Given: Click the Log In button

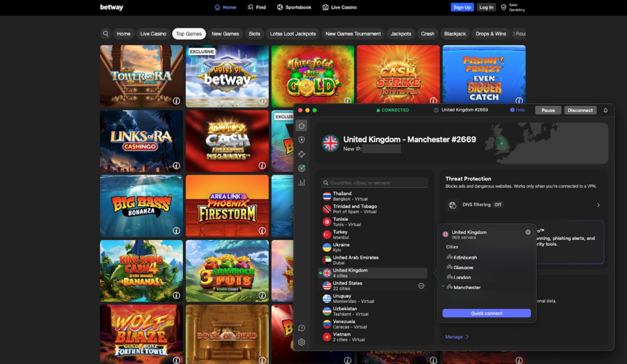Looking at the screenshot, I should click(486, 7).
